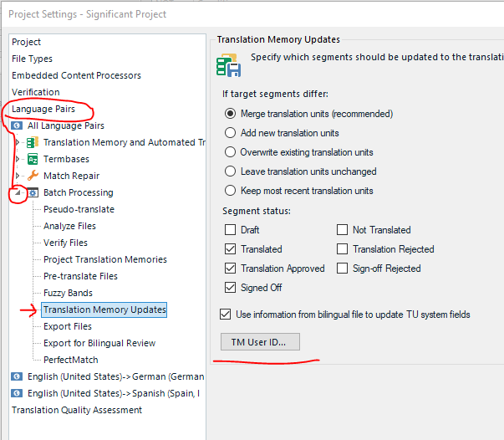Viewport: 504px width, 440px height.
Task: Click the Match Repair wrench icon
Action: 33,176
